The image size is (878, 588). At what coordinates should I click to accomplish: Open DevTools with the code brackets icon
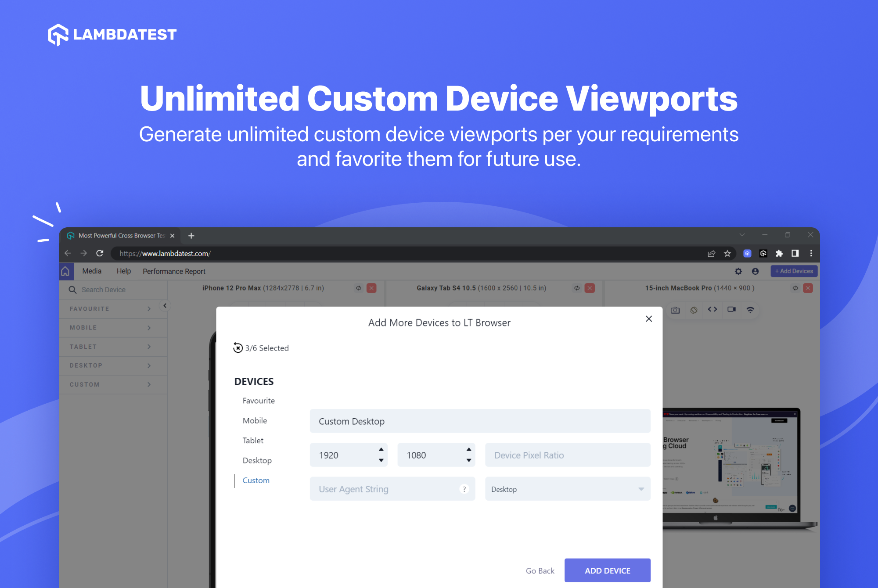(x=712, y=309)
